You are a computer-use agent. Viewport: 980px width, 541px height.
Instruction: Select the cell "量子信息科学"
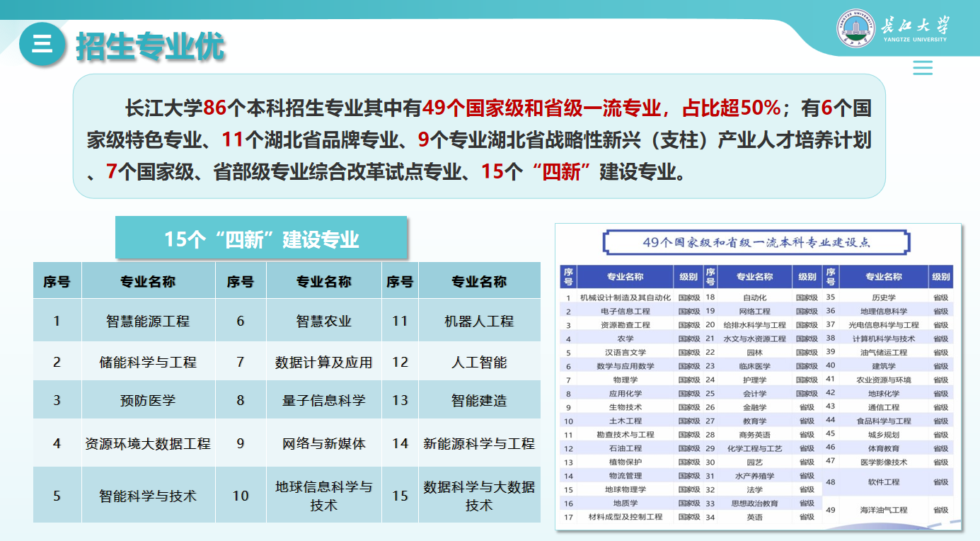click(x=324, y=400)
